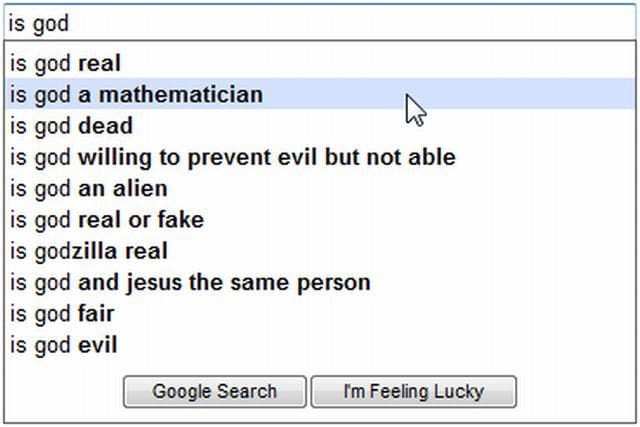Choose the suggestion about preventing evil

[233, 157]
